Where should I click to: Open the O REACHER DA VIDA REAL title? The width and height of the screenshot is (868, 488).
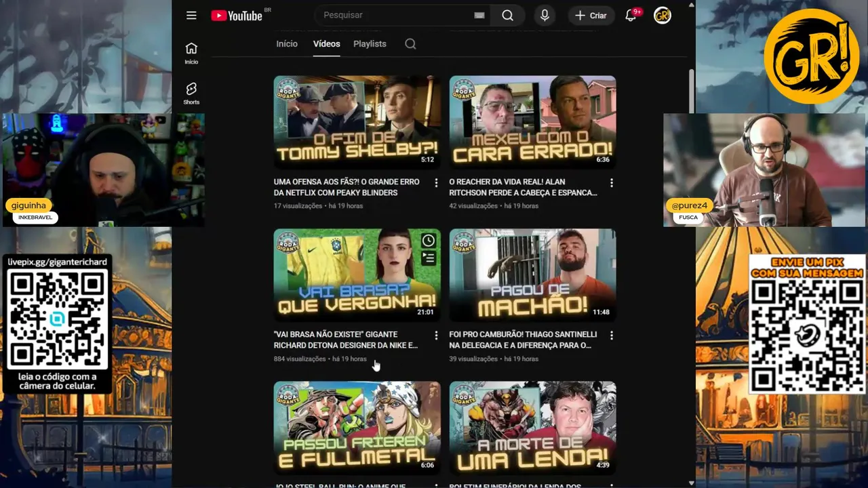coord(523,187)
